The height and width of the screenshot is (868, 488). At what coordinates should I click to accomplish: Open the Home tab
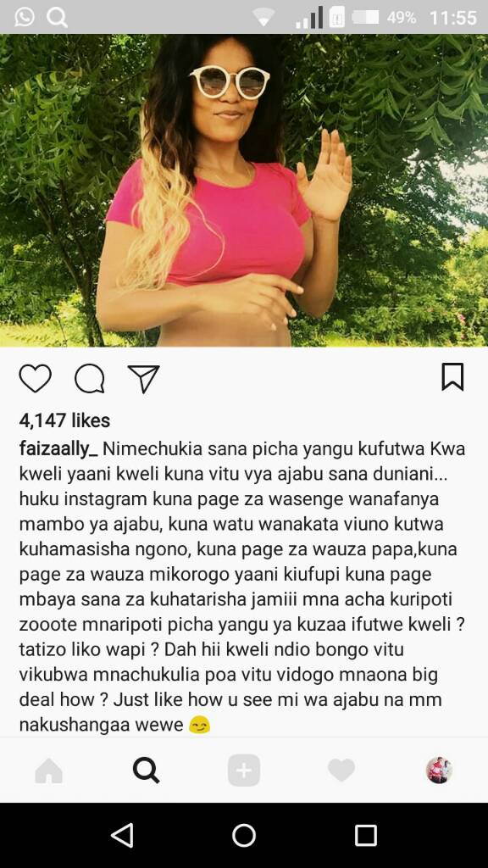[48, 770]
